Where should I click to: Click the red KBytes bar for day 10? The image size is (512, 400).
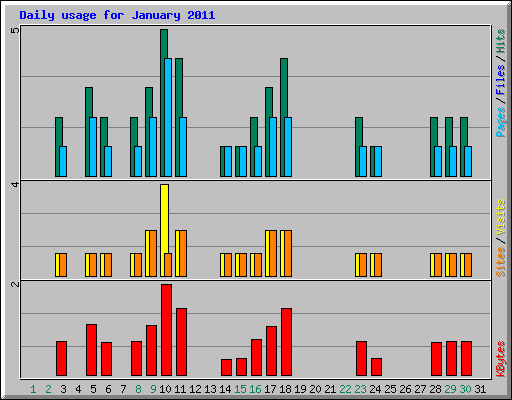pos(166,330)
